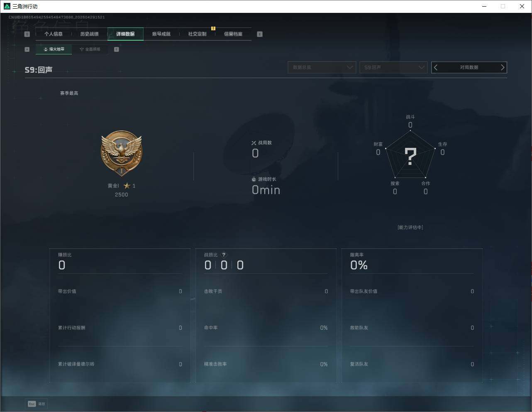Close the 三角洲行动 window
Image resolution: width=532 pixels, height=412 pixels.
point(522,6)
